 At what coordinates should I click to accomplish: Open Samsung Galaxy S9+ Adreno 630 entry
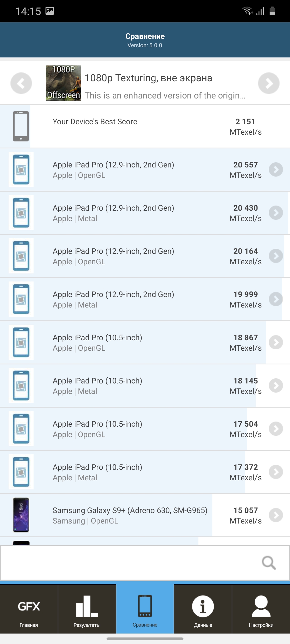pyautogui.click(x=145, y=515)
